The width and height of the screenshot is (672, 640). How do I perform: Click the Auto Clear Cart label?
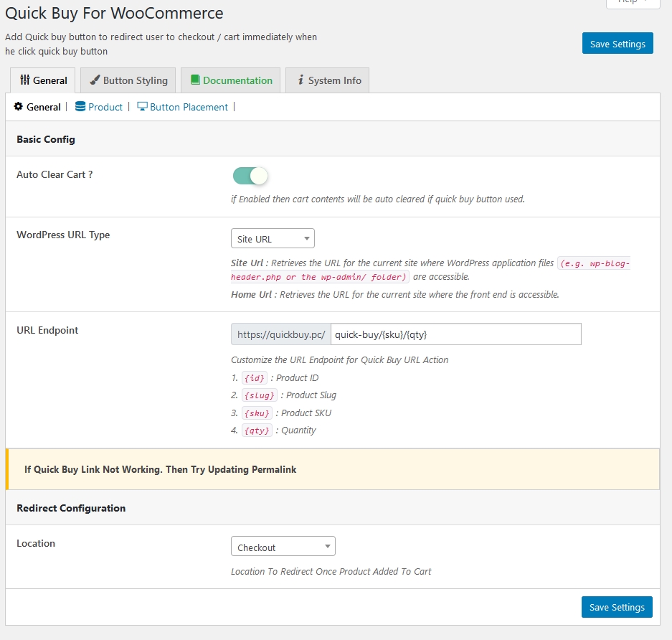click(x=55, y=174)
